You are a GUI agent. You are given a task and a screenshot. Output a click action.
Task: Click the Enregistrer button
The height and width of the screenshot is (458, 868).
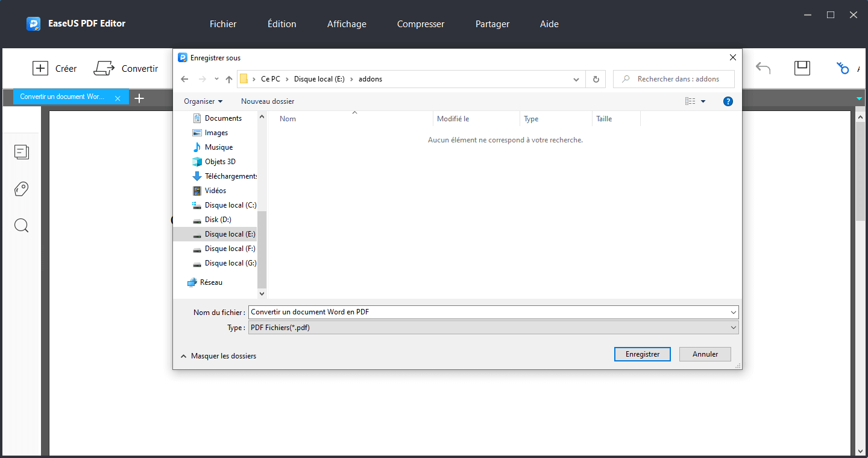pos(642,354)
